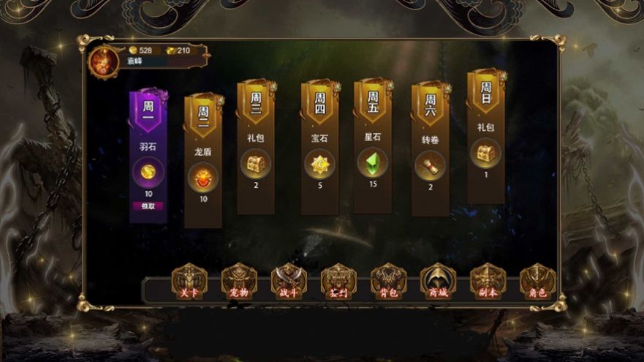Image resolution: width=644 pixels, height=362 pixels.
Task: Open the 背包 backpack icon
Action: coord(389,281)
